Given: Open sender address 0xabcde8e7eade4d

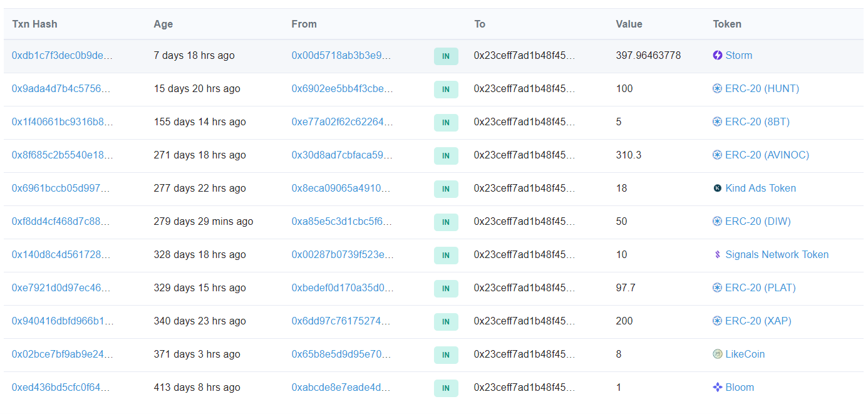Looking at the screenshot, I should pyautogui.click(x=341, y=387).
